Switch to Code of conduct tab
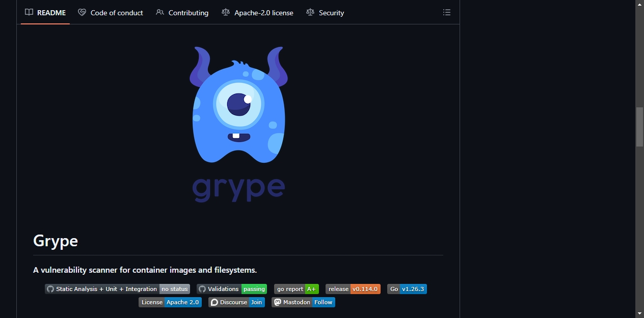The image size is (644, 318). [111, 13]
